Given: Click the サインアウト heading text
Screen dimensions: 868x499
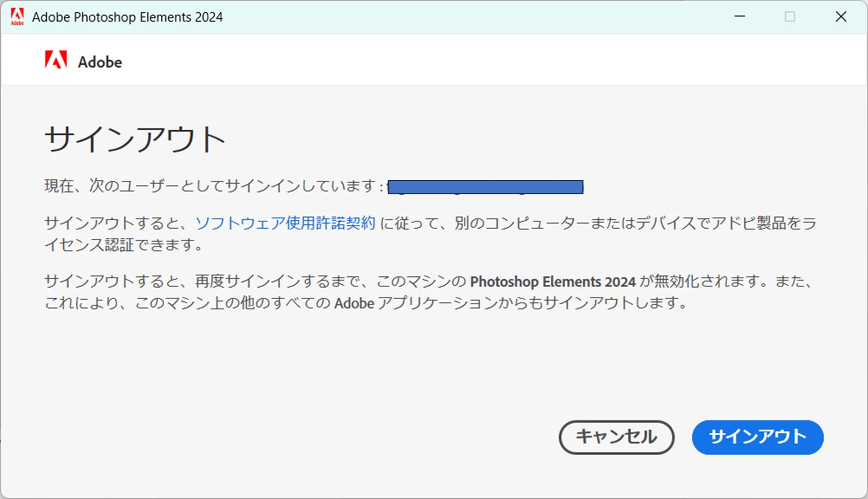Looking at the screenshot, I should 135,139.
